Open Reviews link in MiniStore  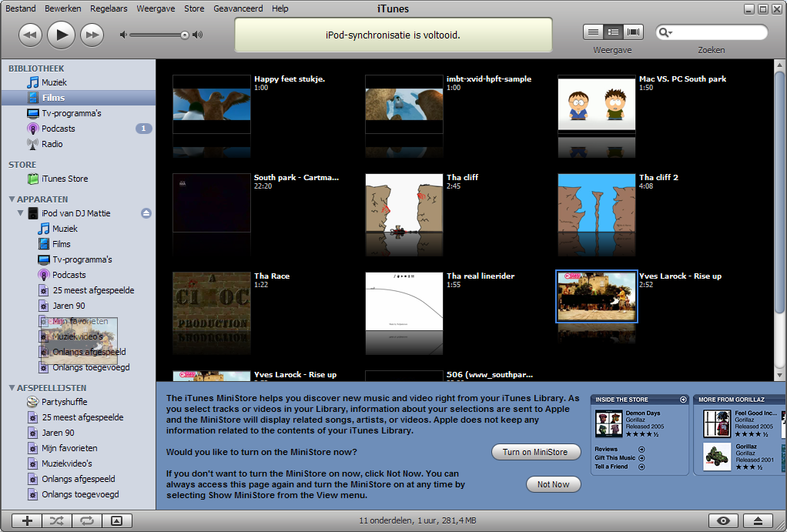(606, 449)
